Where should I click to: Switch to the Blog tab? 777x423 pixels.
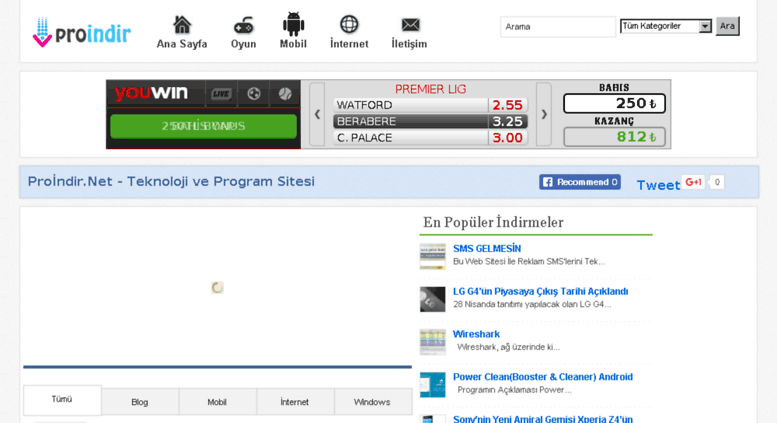pyautogui.click(x=140, y=402)
